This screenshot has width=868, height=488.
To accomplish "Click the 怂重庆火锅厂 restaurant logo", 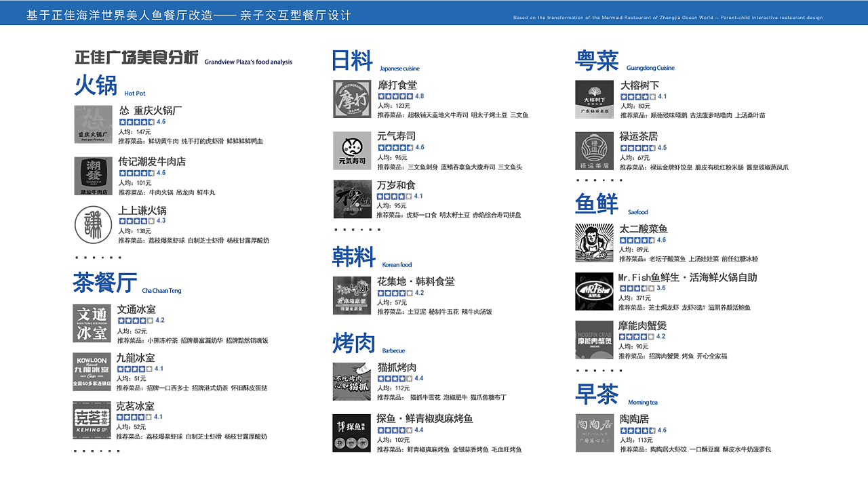I will click(x=93, y=125).
